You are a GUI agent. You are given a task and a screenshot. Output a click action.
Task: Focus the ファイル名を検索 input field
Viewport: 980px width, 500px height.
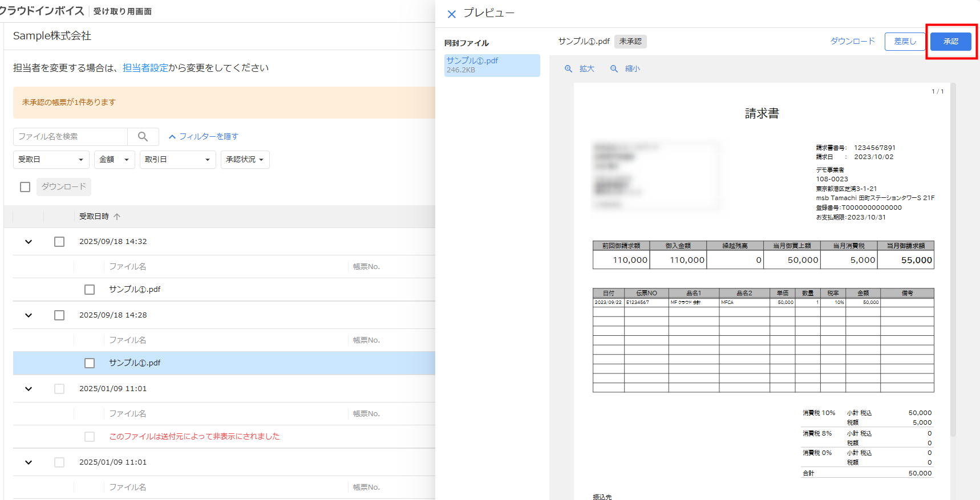(x=70, y=137)
